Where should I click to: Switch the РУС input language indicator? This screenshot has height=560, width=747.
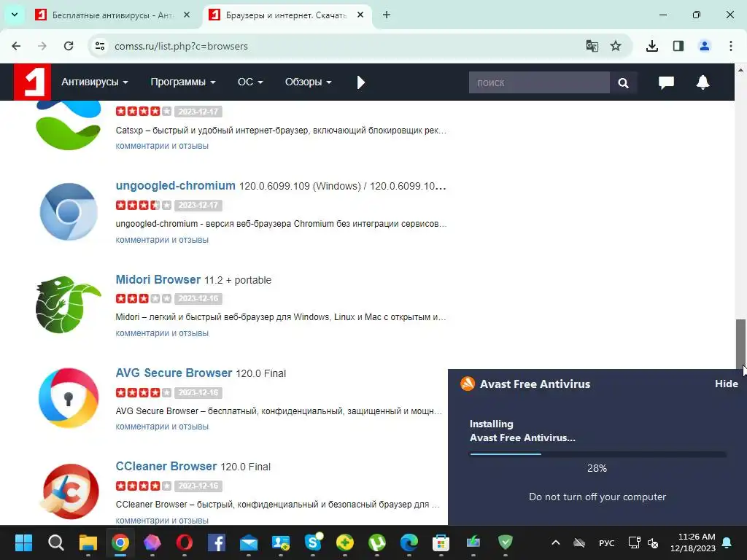click(606, 542)
